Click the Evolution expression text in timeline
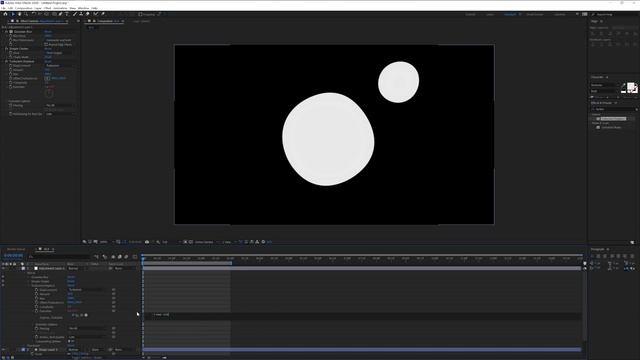 162,315
